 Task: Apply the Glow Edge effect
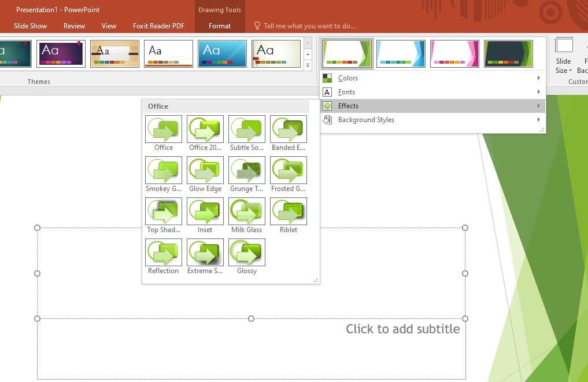click(205, 170)
